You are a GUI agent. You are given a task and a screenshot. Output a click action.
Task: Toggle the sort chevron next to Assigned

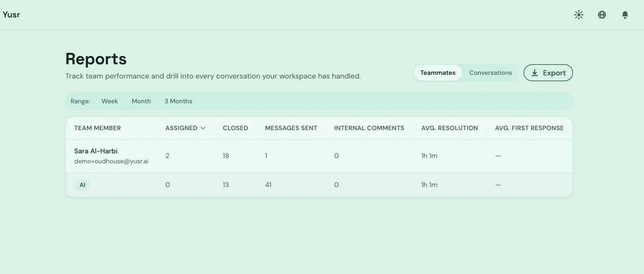pos(203,128)
